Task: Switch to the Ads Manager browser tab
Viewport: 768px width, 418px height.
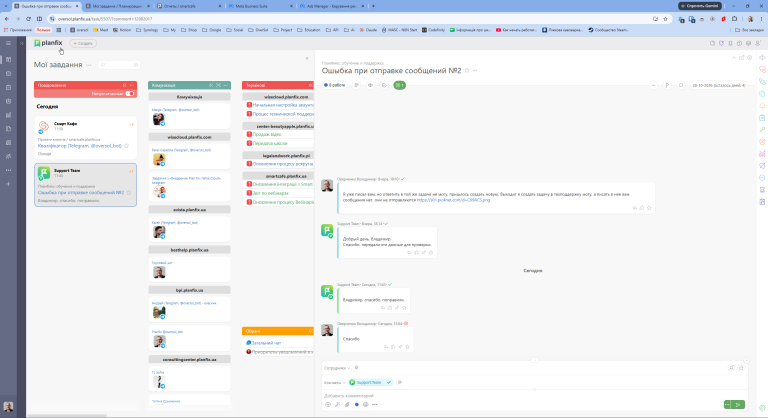Action: pyautogui.click(x=332, y=6)
